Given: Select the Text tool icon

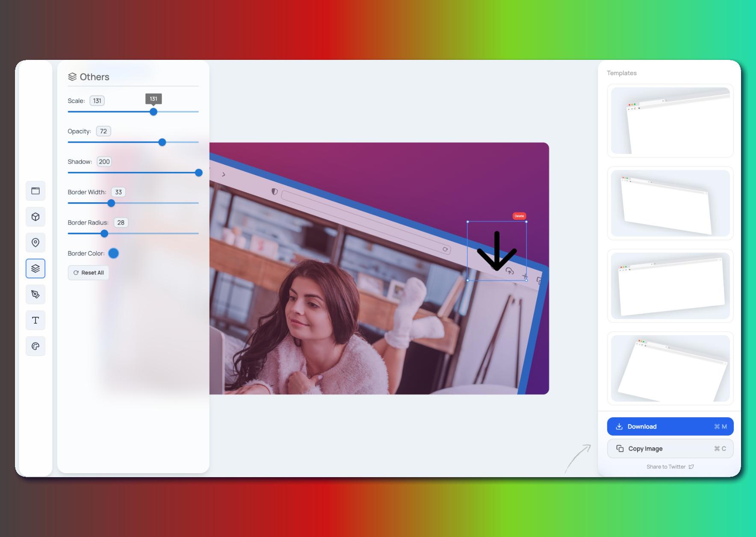Looking at the screenshot, I should point(35,320).
